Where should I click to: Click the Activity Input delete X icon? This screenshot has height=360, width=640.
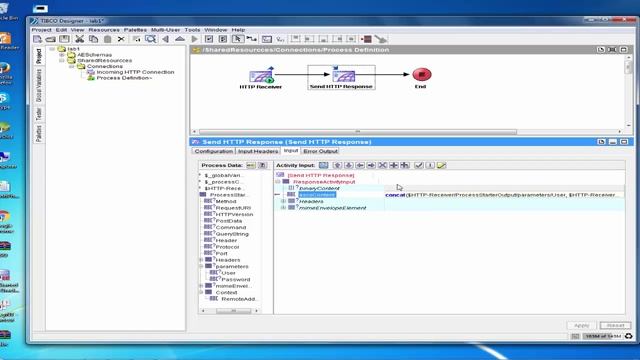(382, 165)
